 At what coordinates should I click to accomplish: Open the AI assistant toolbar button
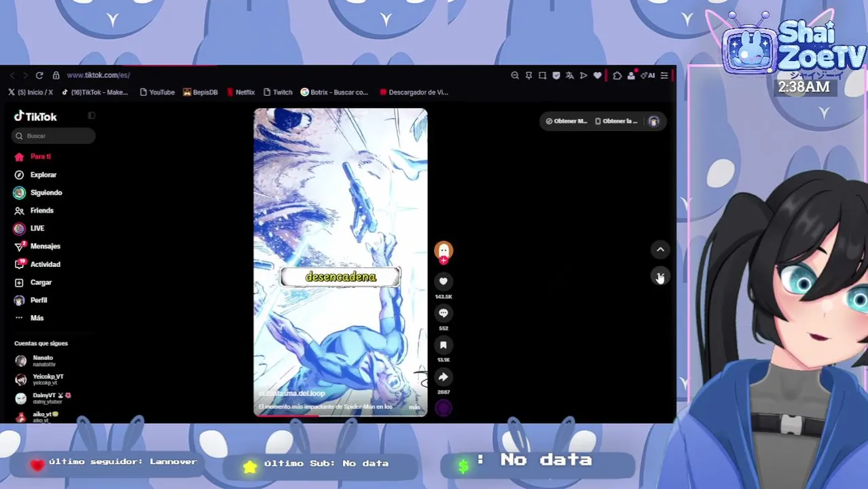coord(648,75)
